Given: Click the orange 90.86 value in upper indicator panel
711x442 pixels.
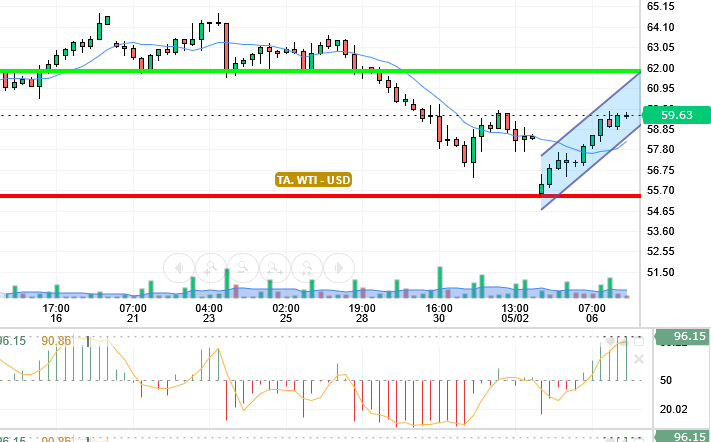Looking at the screenshot, I should (x=56, y=340).
